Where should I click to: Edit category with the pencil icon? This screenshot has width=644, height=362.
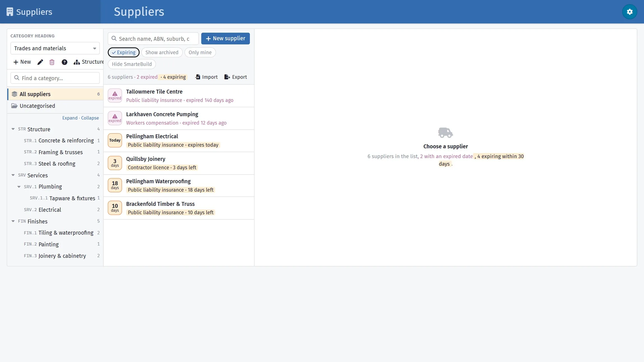40,62
